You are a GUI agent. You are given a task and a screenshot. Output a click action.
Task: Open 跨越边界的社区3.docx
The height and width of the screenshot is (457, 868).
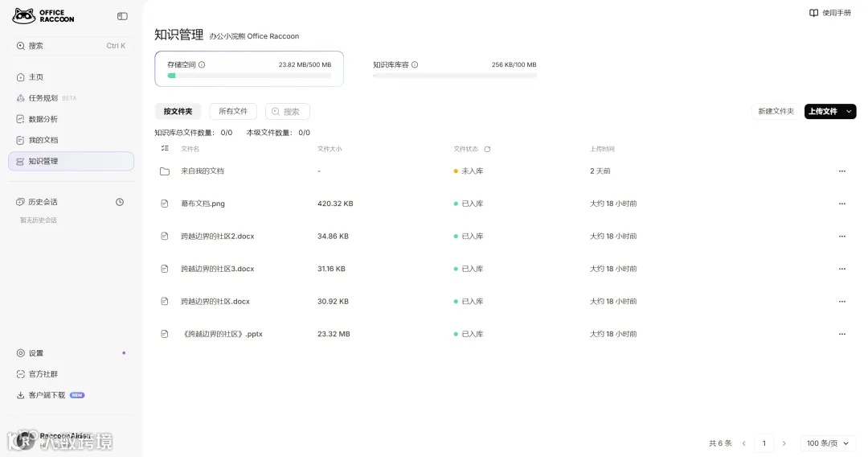coord(218,269)
